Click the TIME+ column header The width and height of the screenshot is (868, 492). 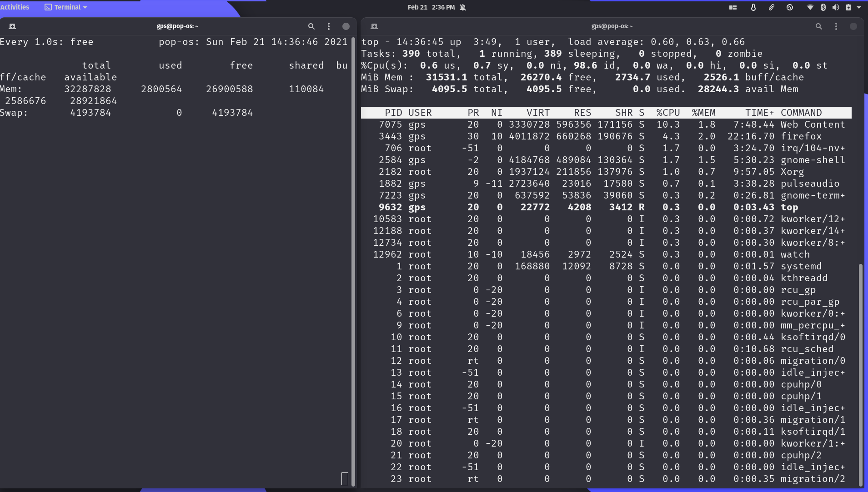click(759, 113)
